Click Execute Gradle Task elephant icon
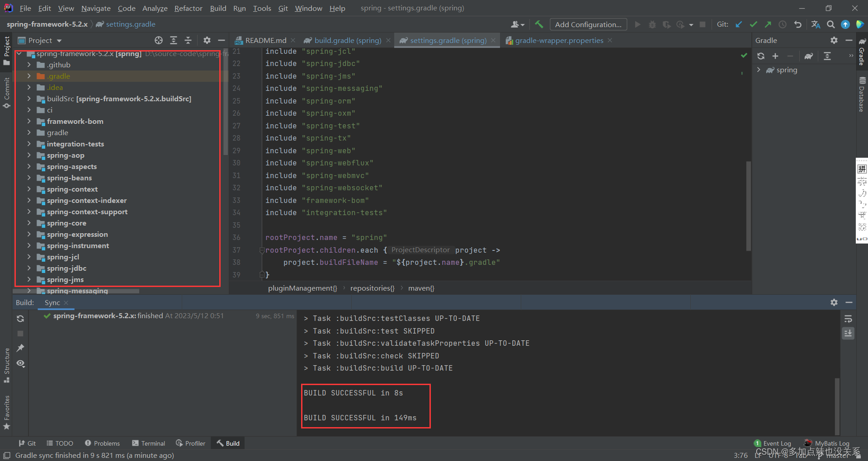Screen dimensions: 868x461 pos(809,56)
